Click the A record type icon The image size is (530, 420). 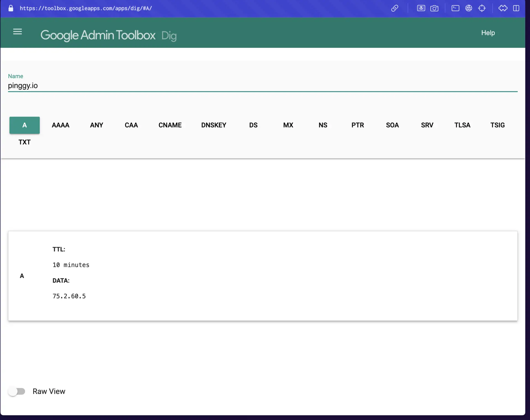pos(25,125)
